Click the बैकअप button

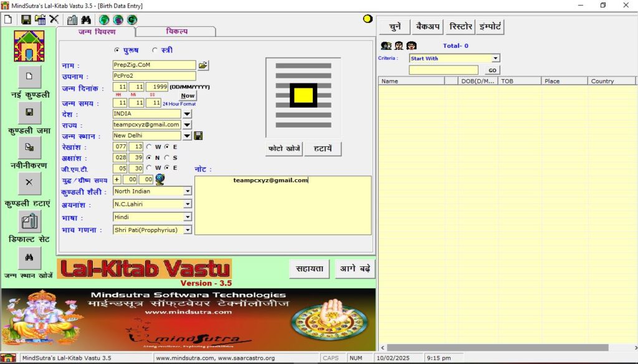click(427, 27)
